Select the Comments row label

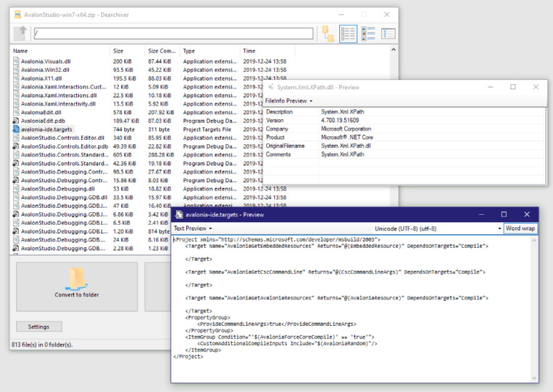tap(278, 154)
